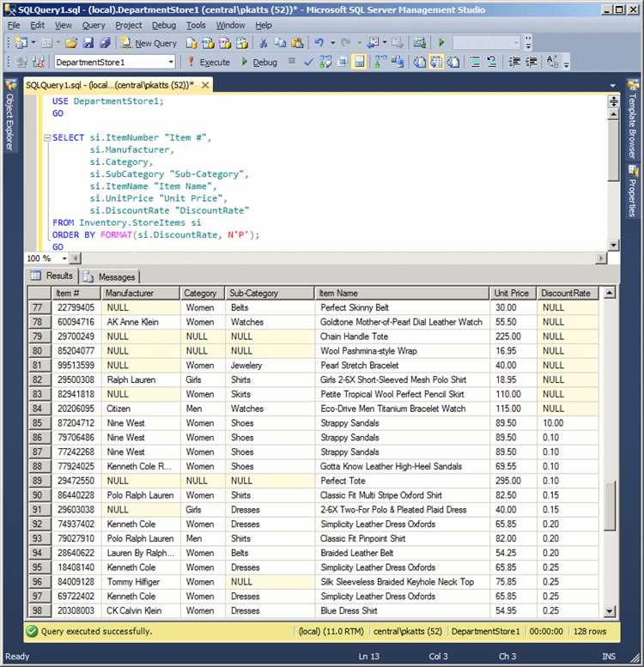Click the Save All icon

pos(105,43)
